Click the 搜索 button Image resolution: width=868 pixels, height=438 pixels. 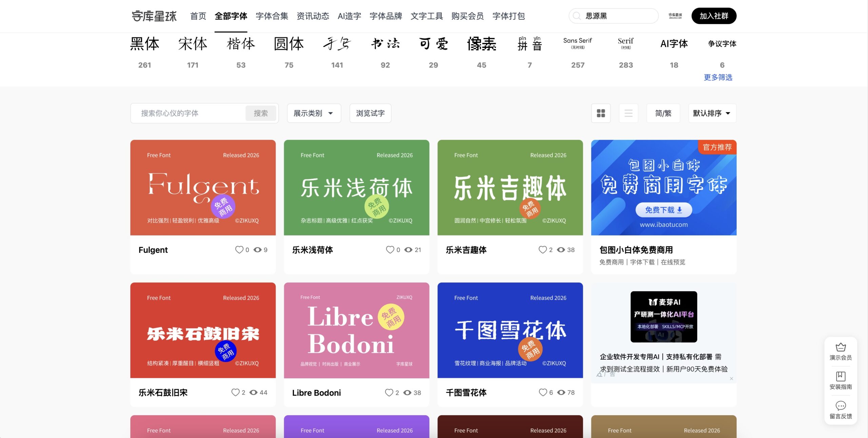point(261,113)
